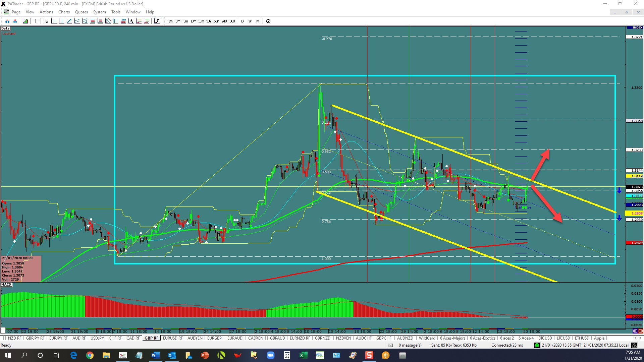Click the paintbrush drawing tool icon
Image resolution: width=644 pixels, height=362 pixels.
tap(157, 21)
